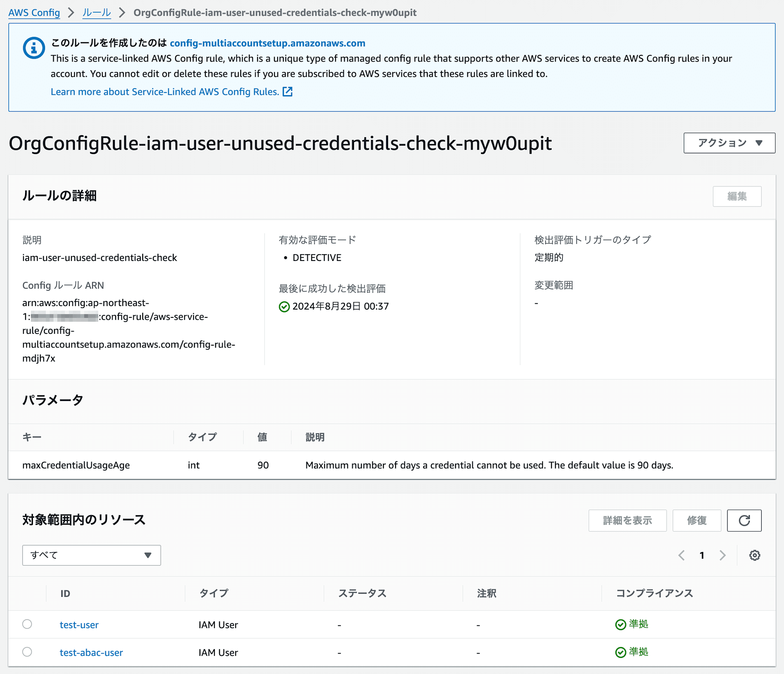Click the parameter value 90

263,465
